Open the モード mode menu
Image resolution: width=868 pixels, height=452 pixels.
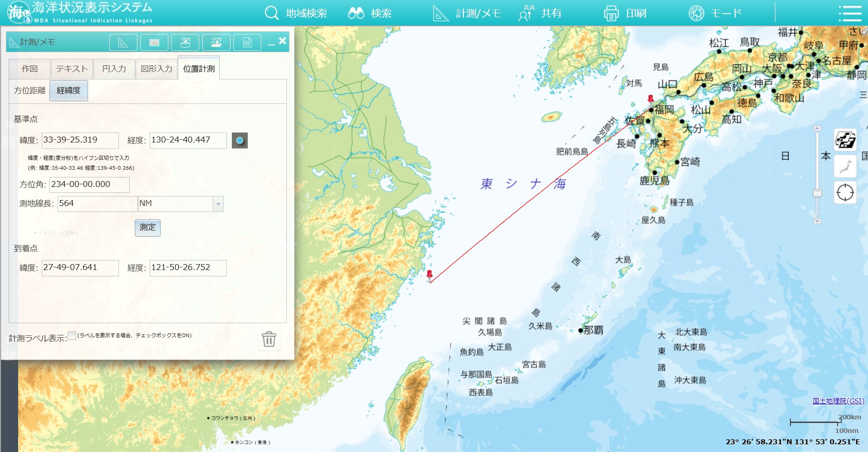tap(715, 13)
